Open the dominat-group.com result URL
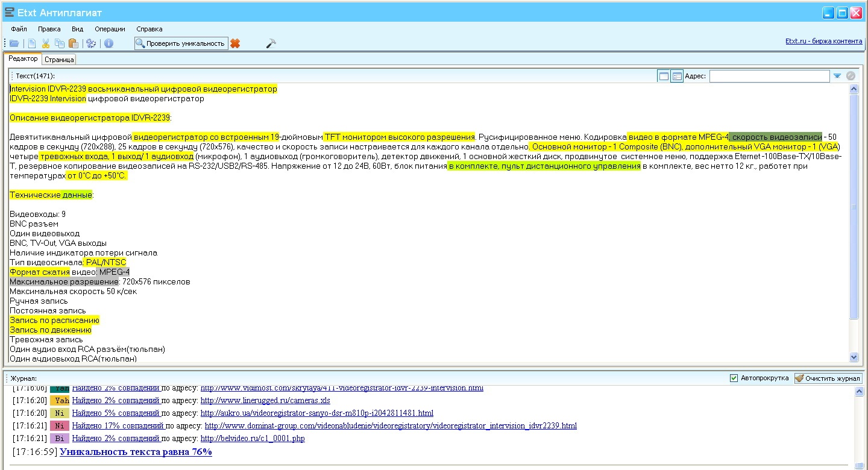 click(389, 426)
